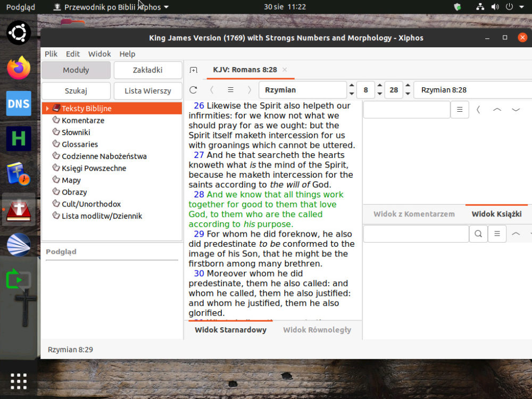Select Cult/Unorthodox category
This screenshot has height=399, width=532.
tap(91, 204)
